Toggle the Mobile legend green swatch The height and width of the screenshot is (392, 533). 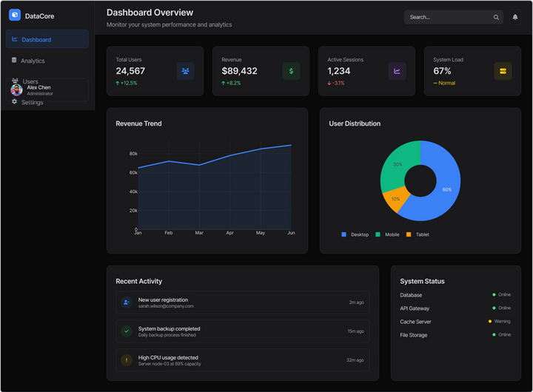(x=378, y=234)
